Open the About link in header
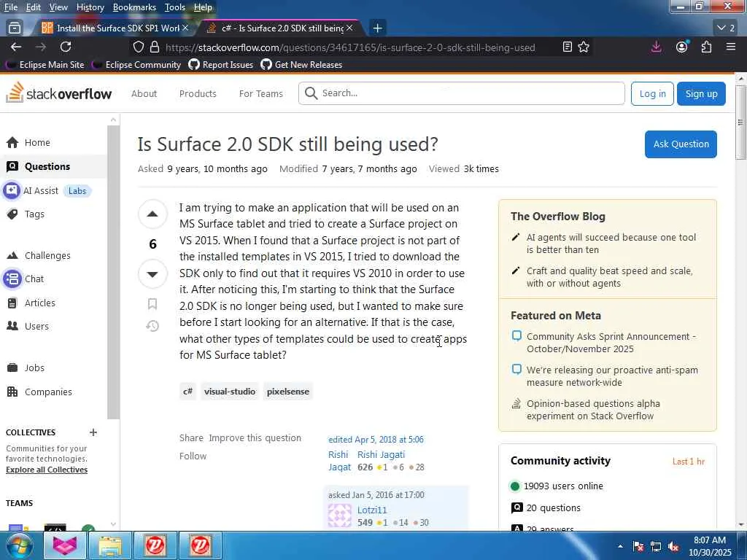 pos(144,93)
